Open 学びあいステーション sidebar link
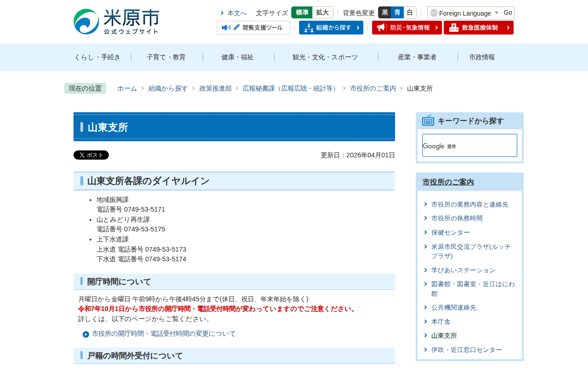 [464, 270]
